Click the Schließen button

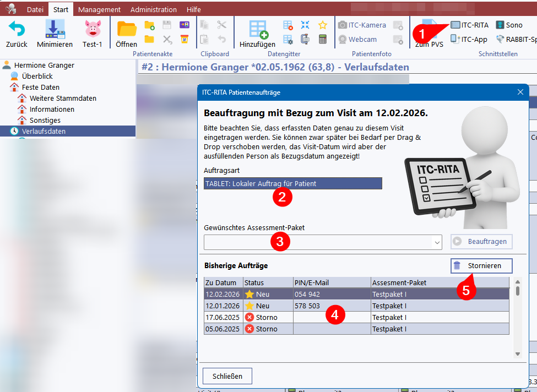(x=227, y=376)
